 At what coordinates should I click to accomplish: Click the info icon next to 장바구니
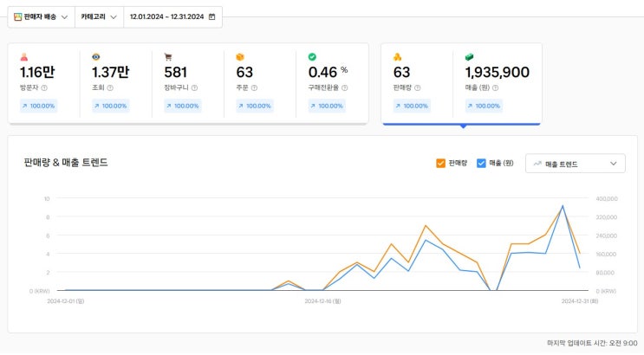[195, 87]
